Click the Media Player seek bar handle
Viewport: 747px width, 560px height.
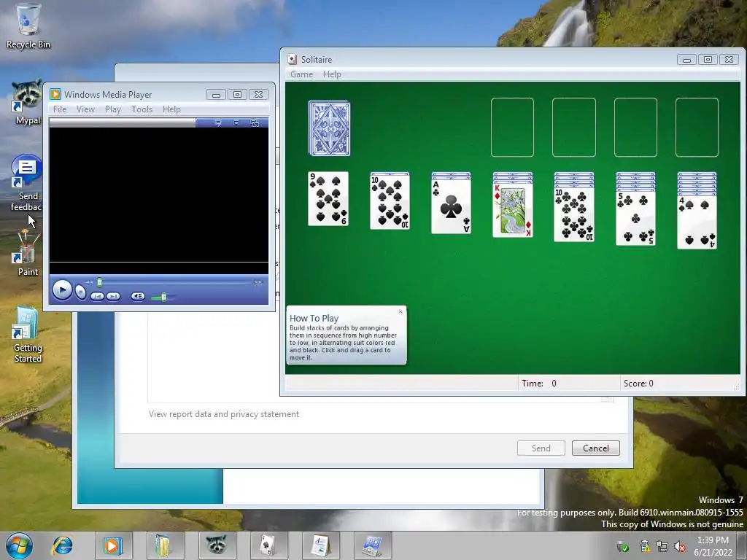click(99, 282)
